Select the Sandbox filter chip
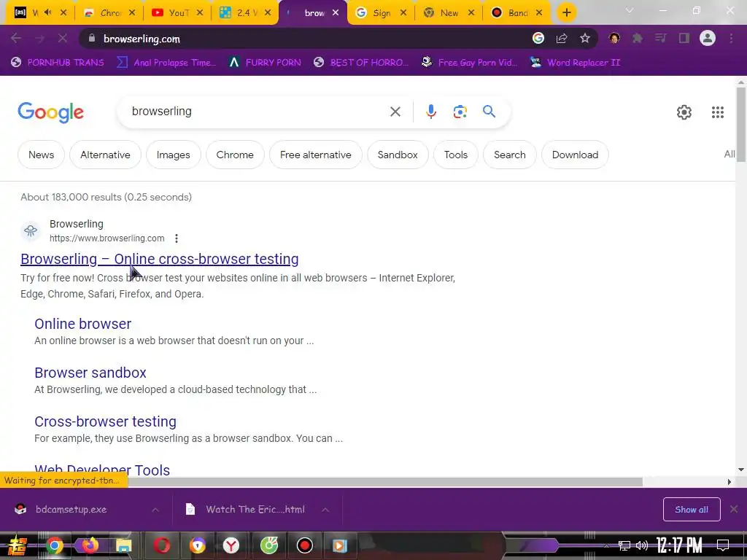The width and height of the screenshot is (747, 560). (x=398, y=155)
